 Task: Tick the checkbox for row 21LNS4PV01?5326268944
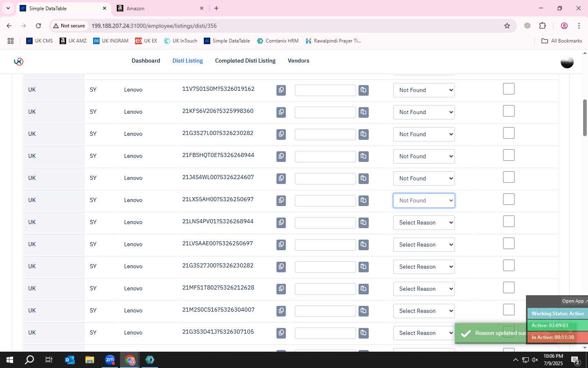click(x=508, y=221)
